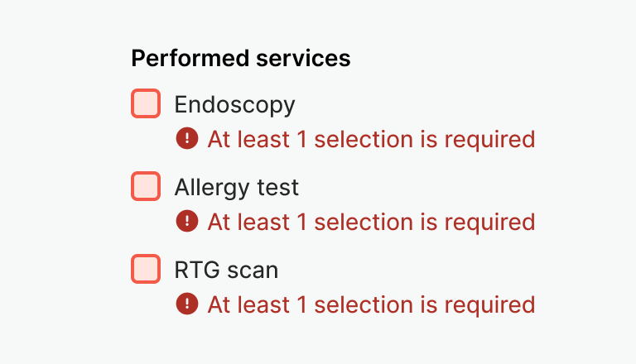Click the error icon below RTG scan

(x=187, y=304)
